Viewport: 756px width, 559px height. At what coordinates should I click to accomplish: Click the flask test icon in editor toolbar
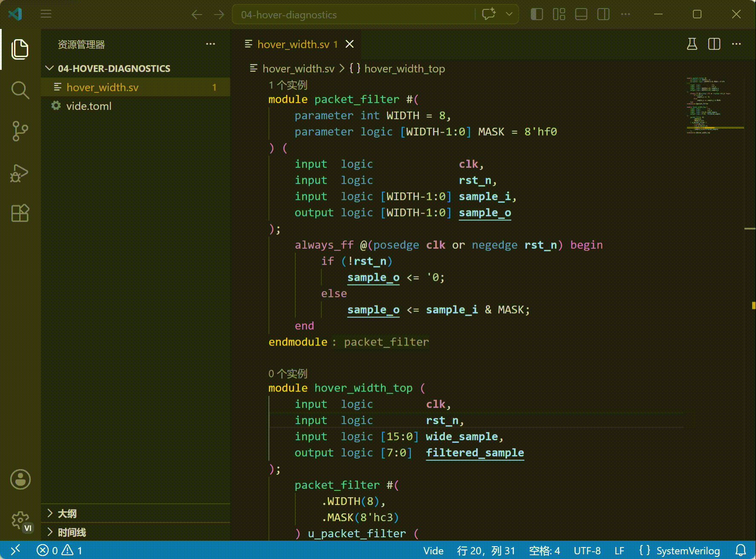[x=692, y=44]
